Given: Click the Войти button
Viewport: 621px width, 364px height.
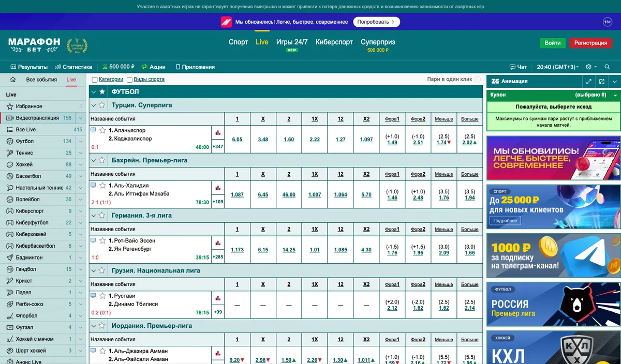Looking at the screenshot, I should click(553, 43).
